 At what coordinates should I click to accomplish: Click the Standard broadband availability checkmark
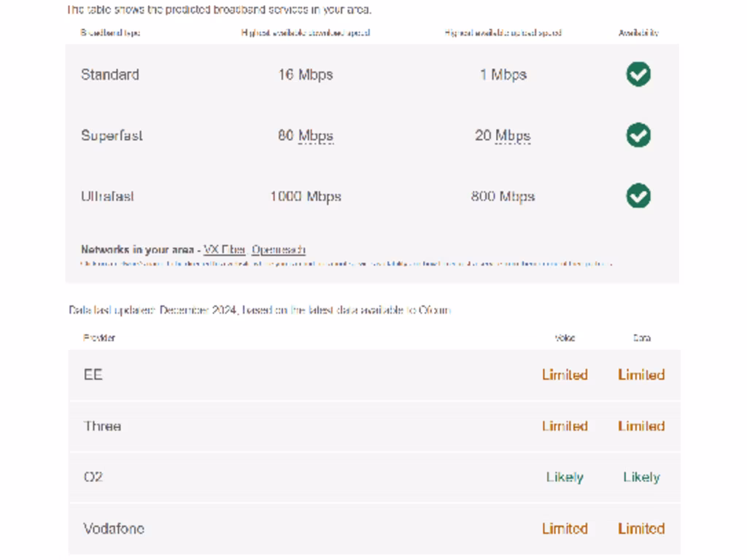638,74
